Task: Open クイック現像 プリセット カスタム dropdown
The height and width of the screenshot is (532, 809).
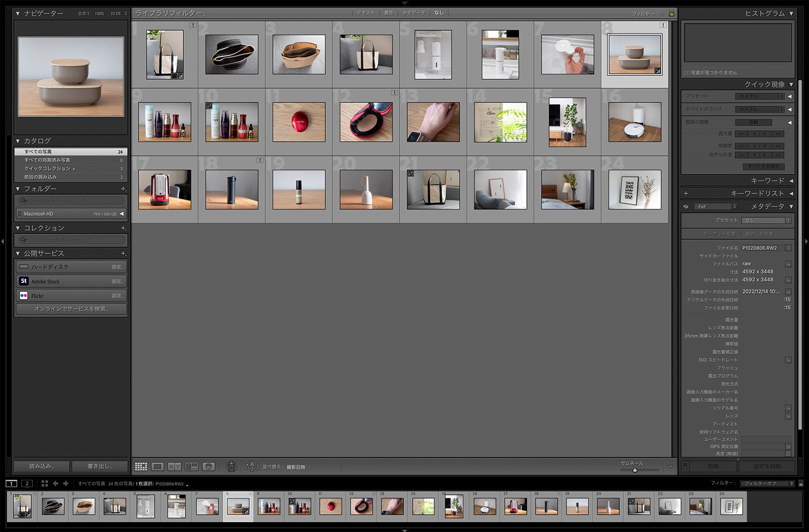Action: click(x=760, y=96)
